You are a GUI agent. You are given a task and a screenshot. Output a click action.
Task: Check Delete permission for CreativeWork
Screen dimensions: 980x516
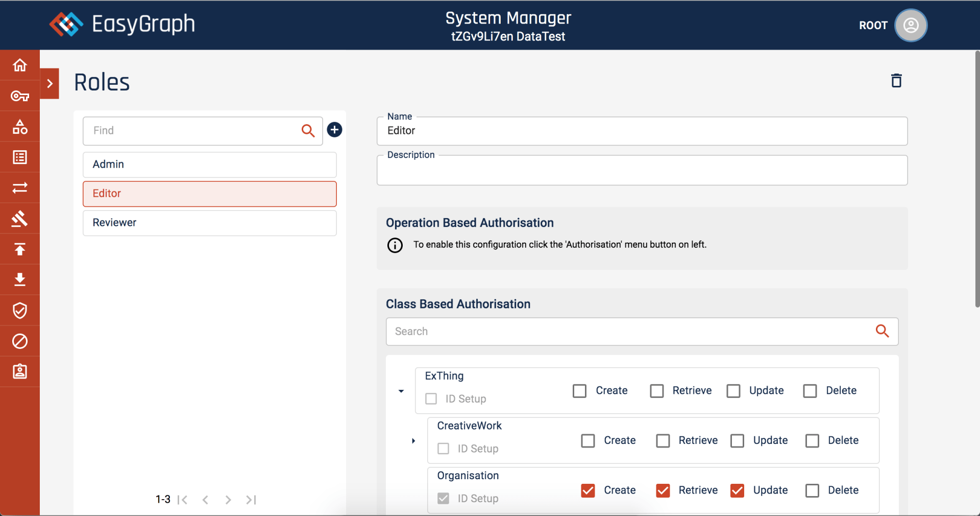[812, 441]
